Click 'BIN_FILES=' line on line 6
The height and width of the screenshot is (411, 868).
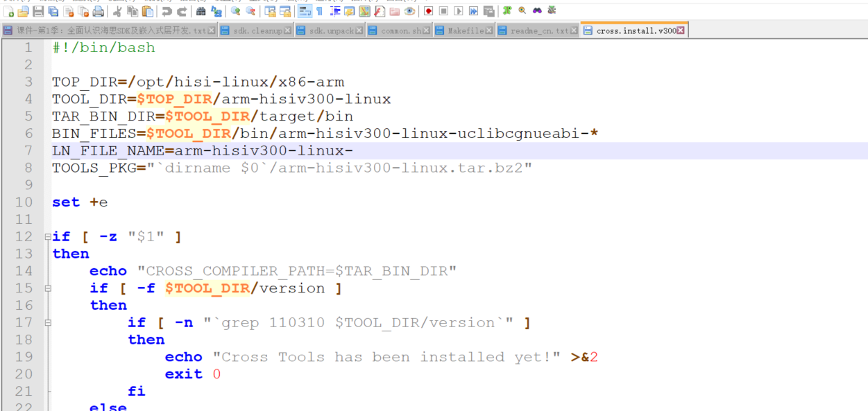tap(325, 134)
